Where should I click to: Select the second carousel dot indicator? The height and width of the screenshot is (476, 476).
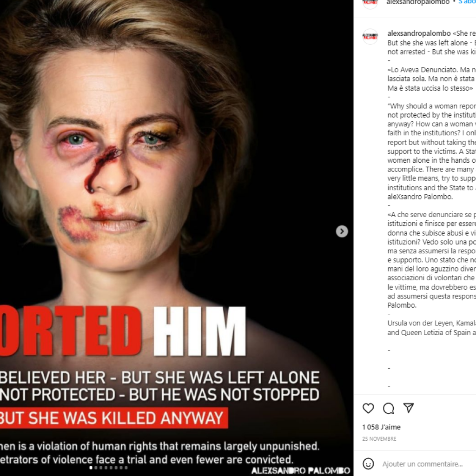point(96,468)
